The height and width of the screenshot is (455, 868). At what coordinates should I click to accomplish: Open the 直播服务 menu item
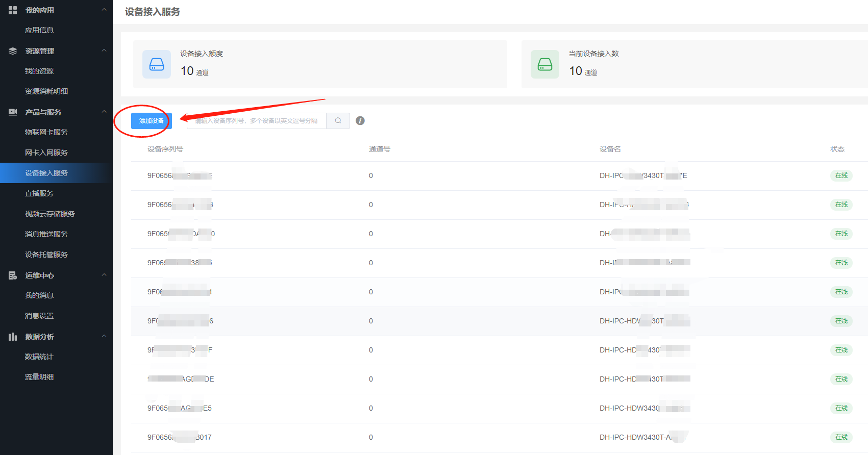[39, 193]
